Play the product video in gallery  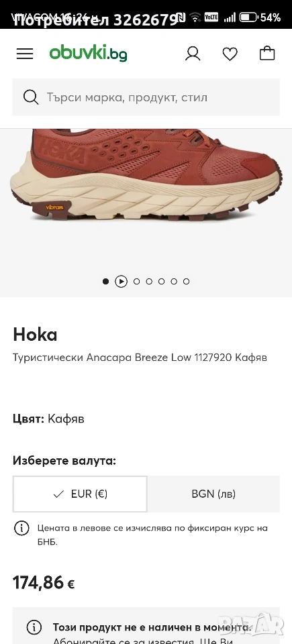[121, 281]
